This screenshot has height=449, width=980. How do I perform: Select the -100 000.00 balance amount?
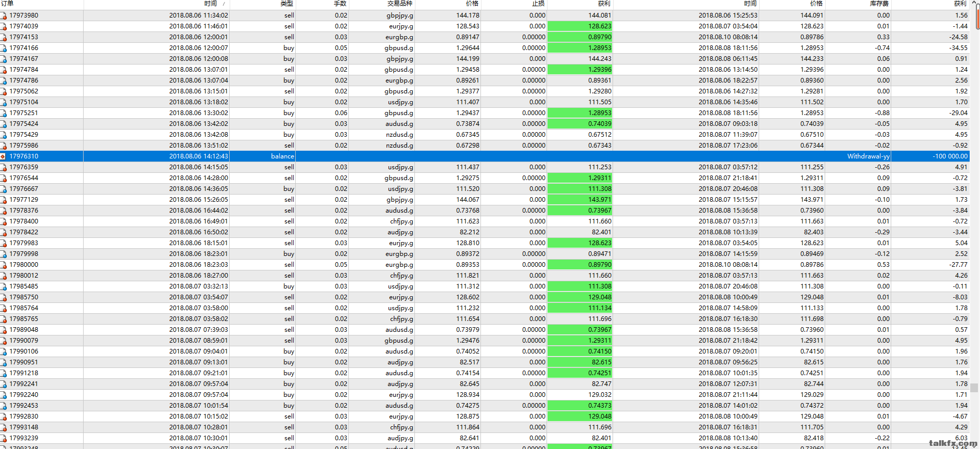tap(950, 156)
